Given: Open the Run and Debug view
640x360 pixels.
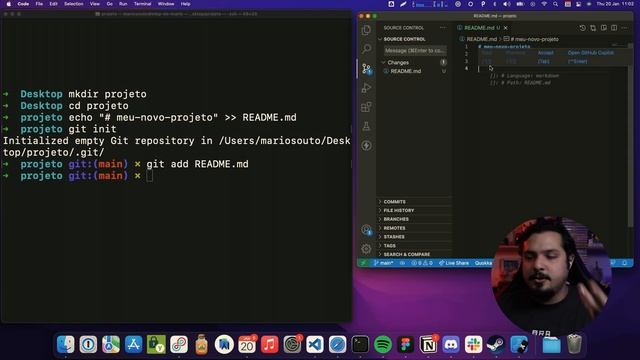Looking at the screenshot, I should (x=366, y=88).
